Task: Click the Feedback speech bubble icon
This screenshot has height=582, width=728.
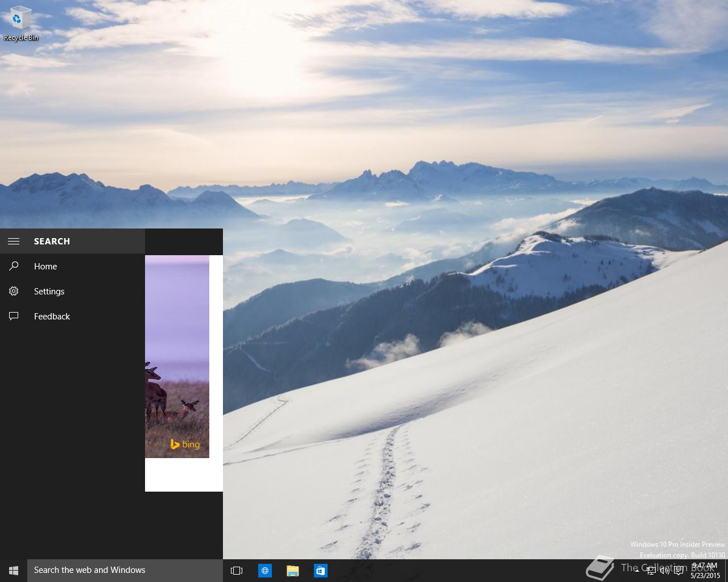Action: click(x=14, y=316)
